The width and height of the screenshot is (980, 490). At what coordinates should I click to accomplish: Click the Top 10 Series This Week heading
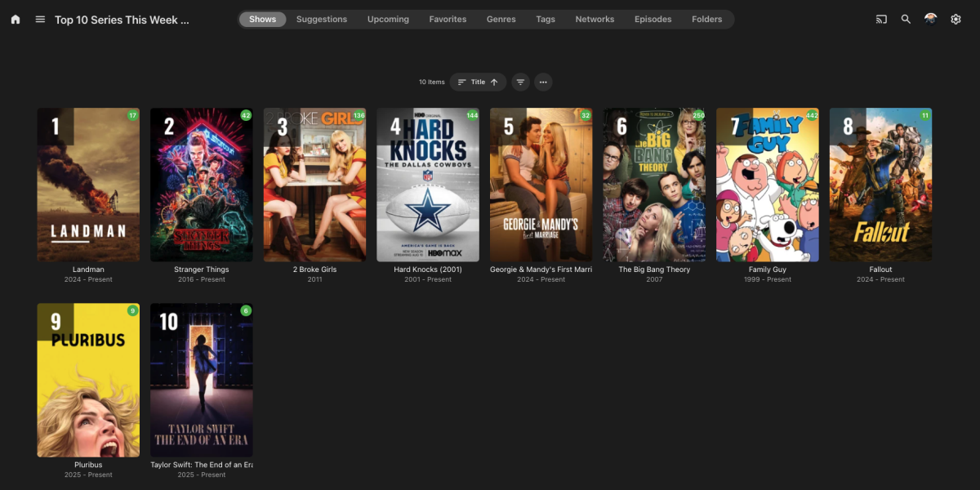(x=122, y=20)
